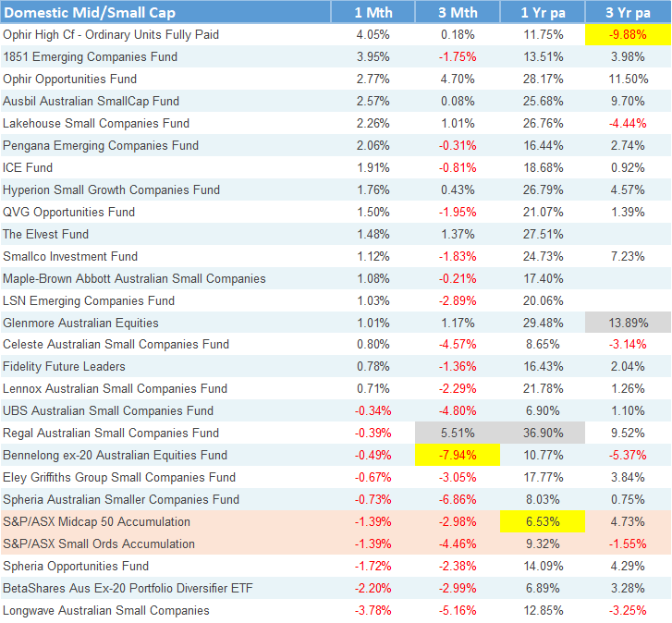Select 'Spheria Australian Smaller Companies Fund' row name
The height and width of the screenshot is (623, 672).
coord(121,499)
